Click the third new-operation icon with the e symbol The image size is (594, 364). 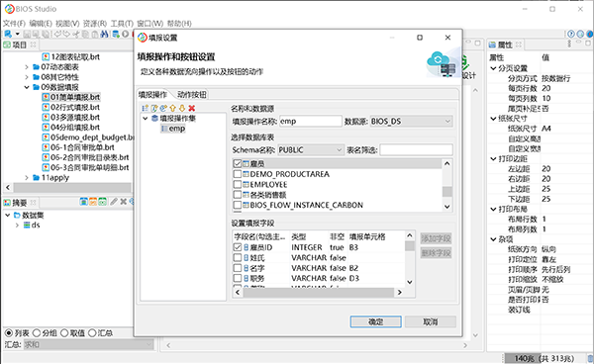(163, 108)
